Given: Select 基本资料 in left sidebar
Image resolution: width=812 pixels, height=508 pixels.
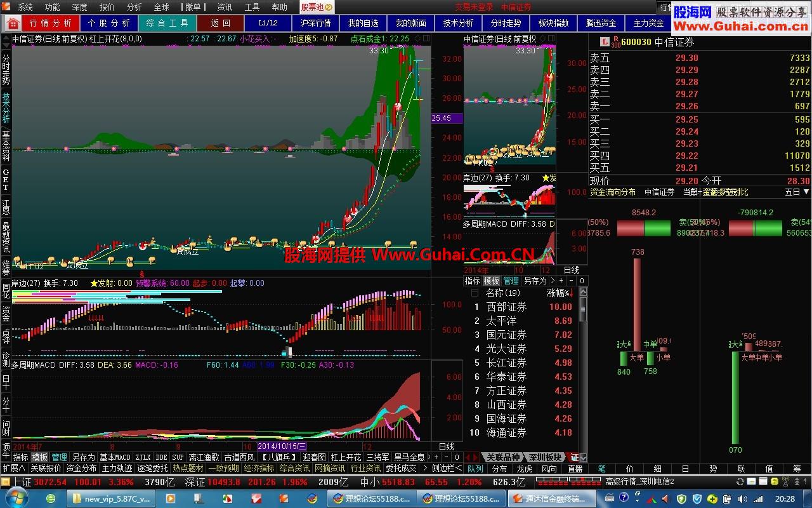Looking at the screenshot, I should [6, 145].
